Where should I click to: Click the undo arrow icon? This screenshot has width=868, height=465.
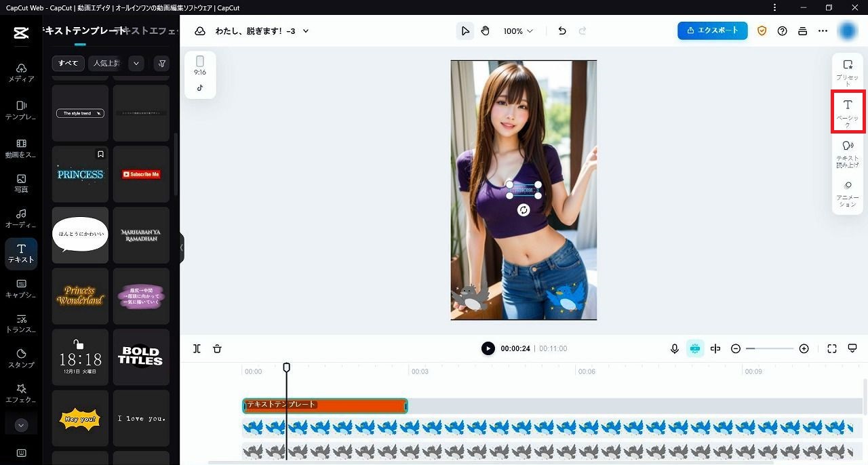click(562, 31)
